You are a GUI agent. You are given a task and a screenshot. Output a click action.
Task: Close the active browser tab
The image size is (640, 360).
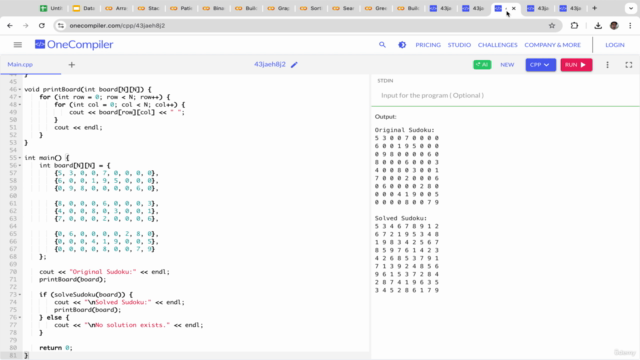514,8
